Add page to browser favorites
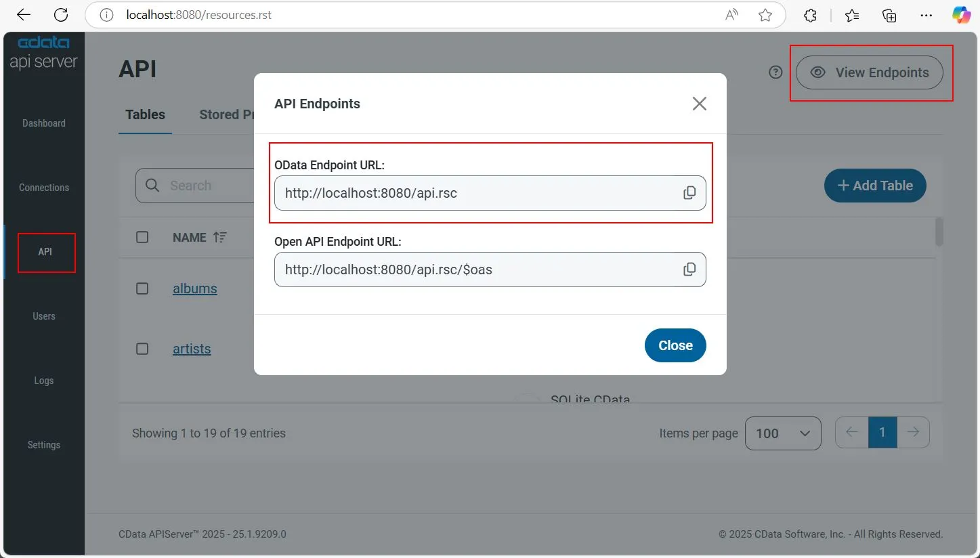Screen dimensions: 980x558 766,14
